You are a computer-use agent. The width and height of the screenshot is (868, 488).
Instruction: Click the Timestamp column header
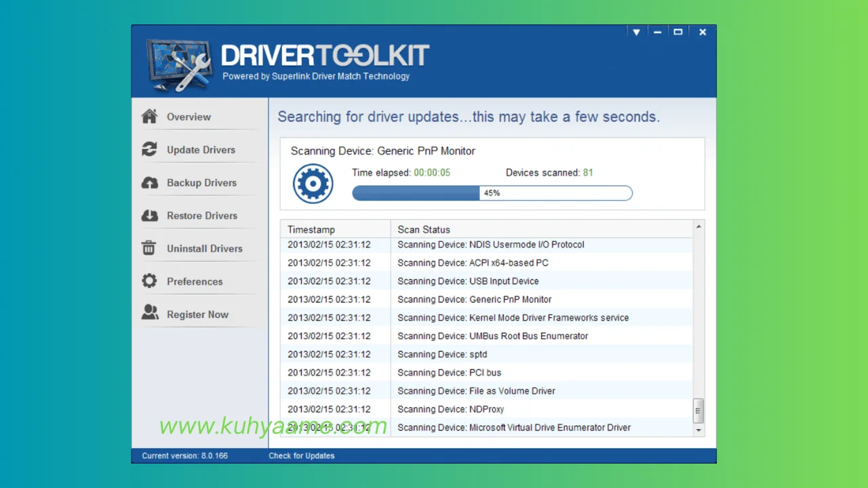point(336,229)
